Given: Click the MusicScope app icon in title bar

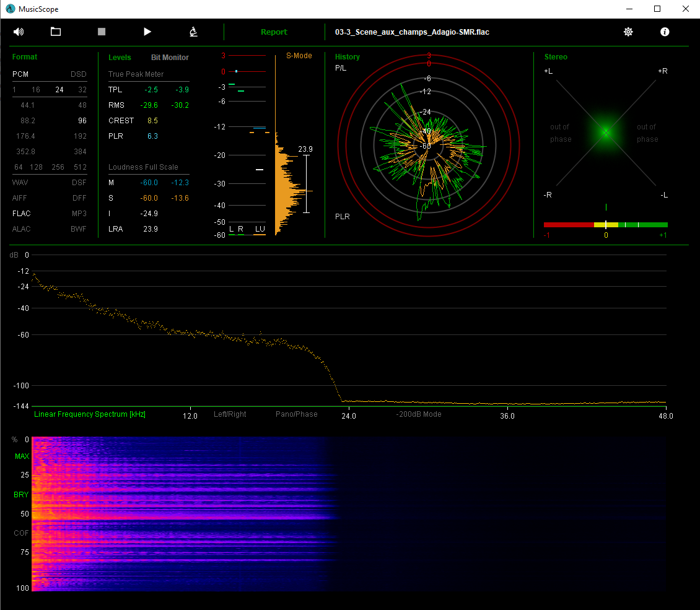Looking at the screenshot, I should (11, 9).
